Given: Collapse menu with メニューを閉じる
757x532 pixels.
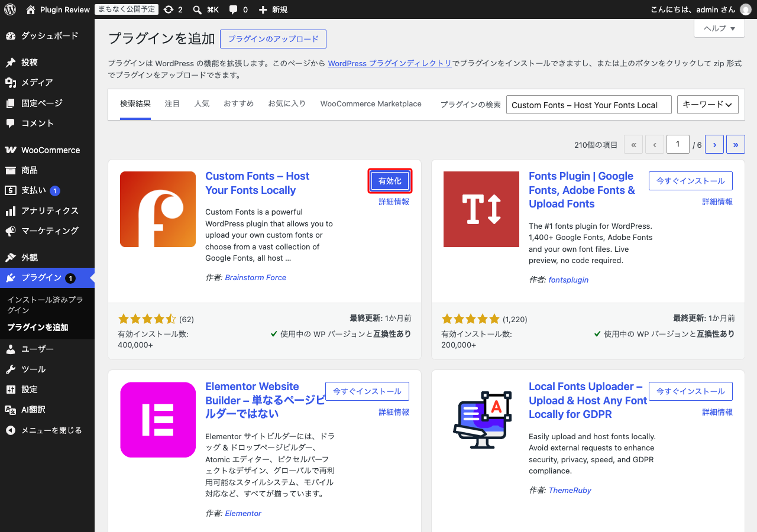Looking at the screenshot, I should coord(47,430).
